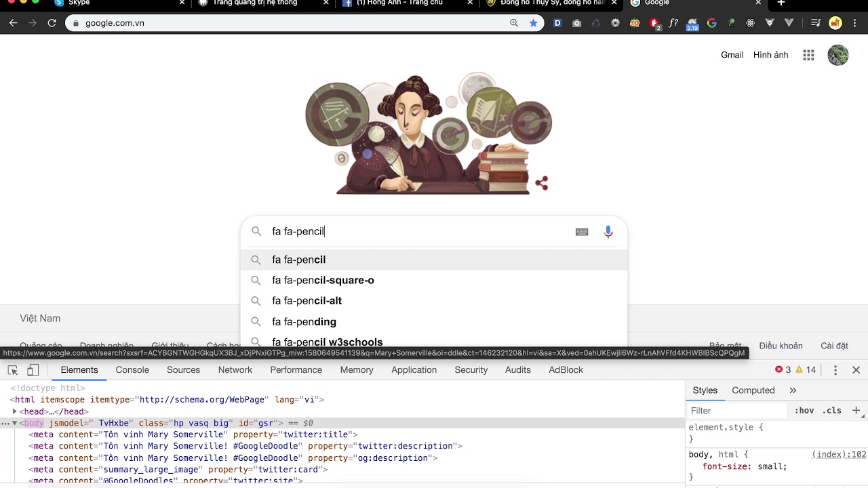
Task: Reload the Google page
Action: coord(52,23)
